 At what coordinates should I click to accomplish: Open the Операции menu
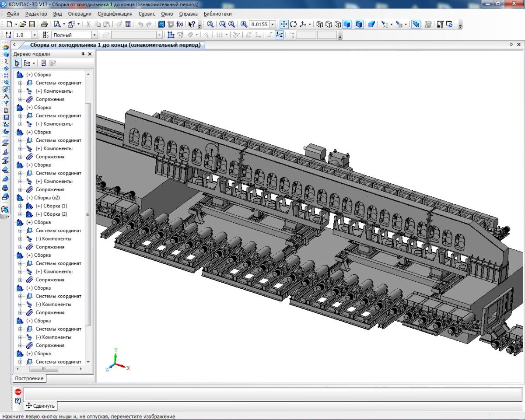(x=80, y=14)
